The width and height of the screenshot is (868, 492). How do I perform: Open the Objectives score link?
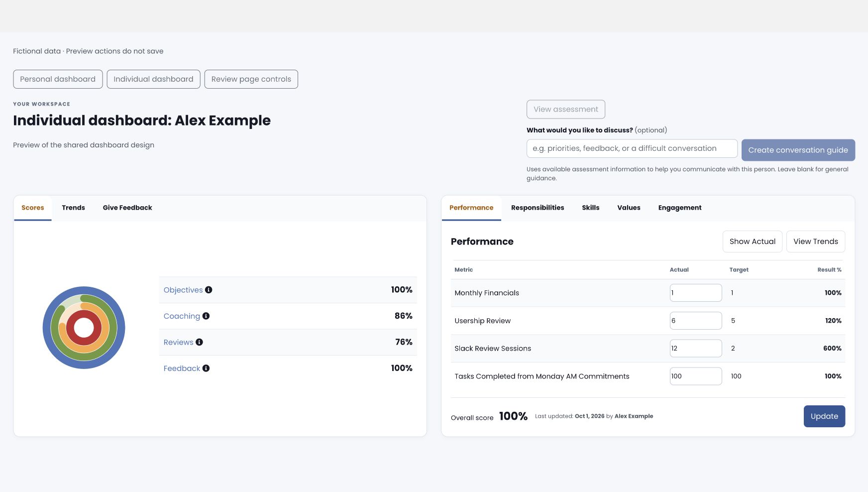coord(183,290)
